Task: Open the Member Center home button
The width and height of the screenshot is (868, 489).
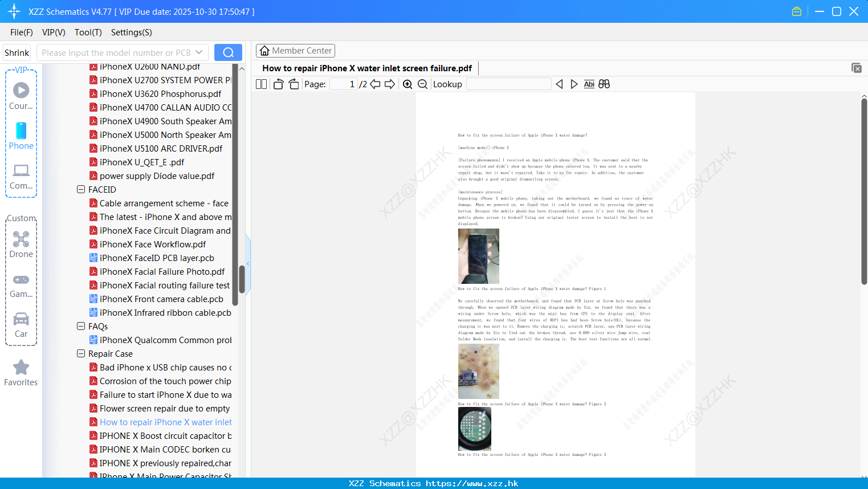Action: (x=295, y=51)
